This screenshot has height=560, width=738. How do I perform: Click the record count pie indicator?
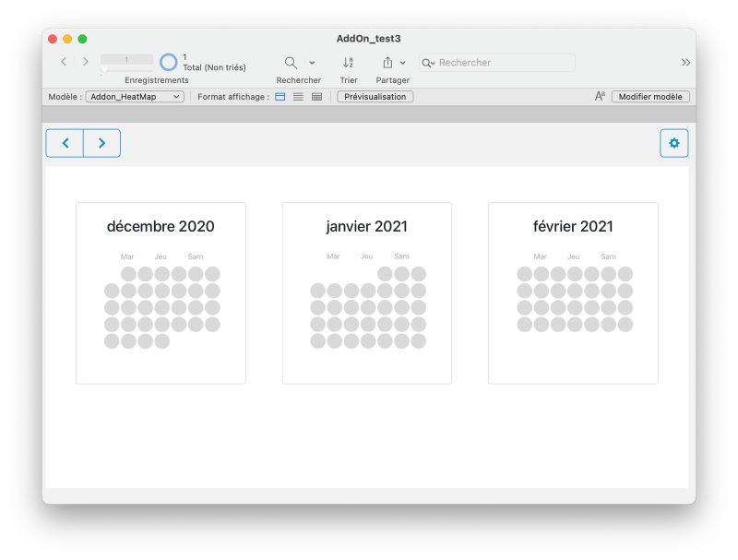pyautogui.click(x=168, y=62)
